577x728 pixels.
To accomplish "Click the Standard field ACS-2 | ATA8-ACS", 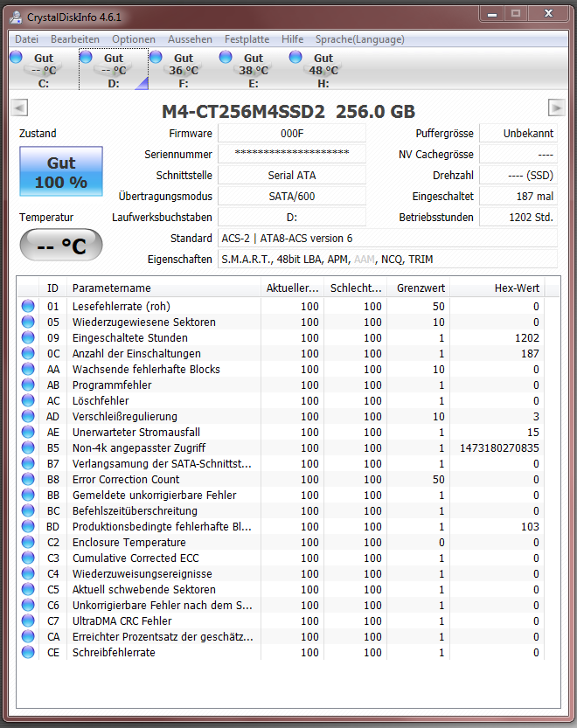I will pyautogui.click(x=387, y=239).
